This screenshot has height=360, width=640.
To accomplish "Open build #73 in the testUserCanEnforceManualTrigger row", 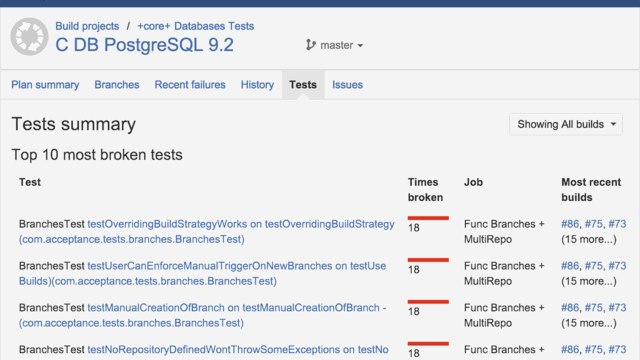I will [617, 266].
